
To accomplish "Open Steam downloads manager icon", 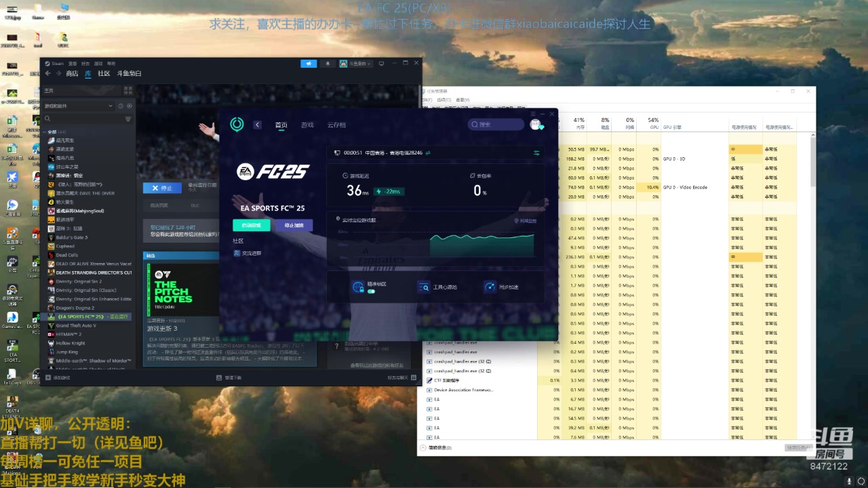I will click(x=220, y=378).
